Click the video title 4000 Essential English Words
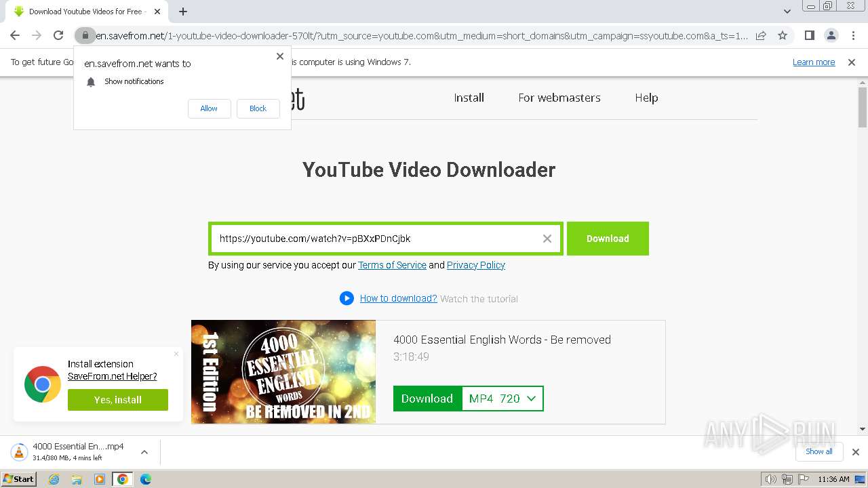This screenshot has height=488, width=868. [502, 340]
